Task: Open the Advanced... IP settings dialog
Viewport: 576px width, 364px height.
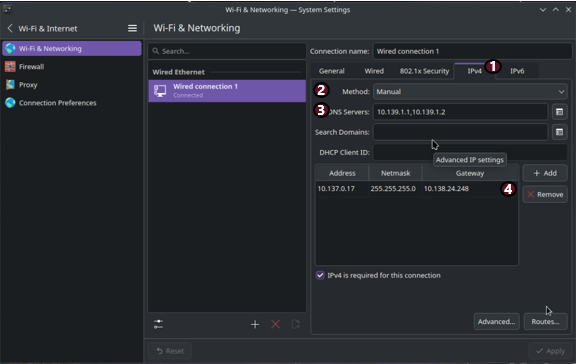Action: tap(496, 321)
